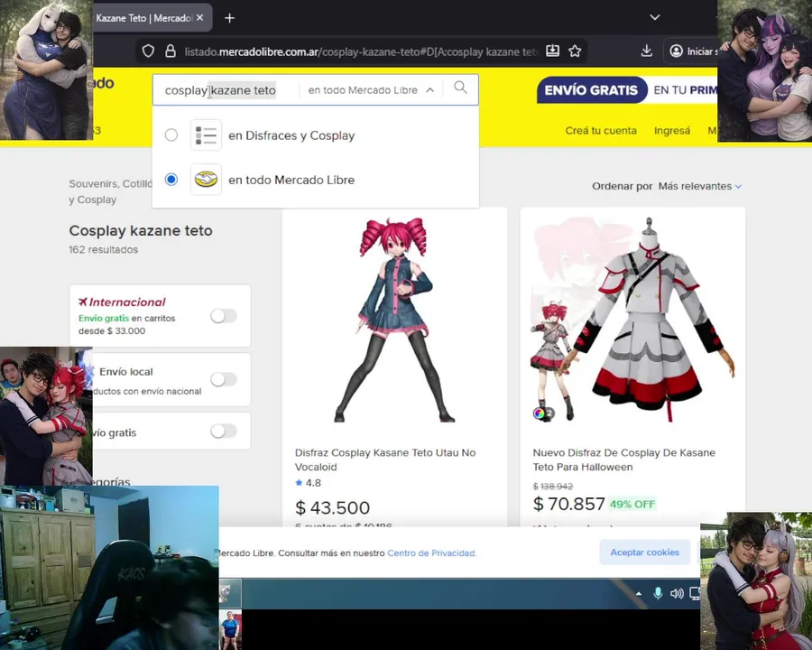Open the 'Más relevantes' sort dropdown

pyautogui.click(x=699, y=186)
